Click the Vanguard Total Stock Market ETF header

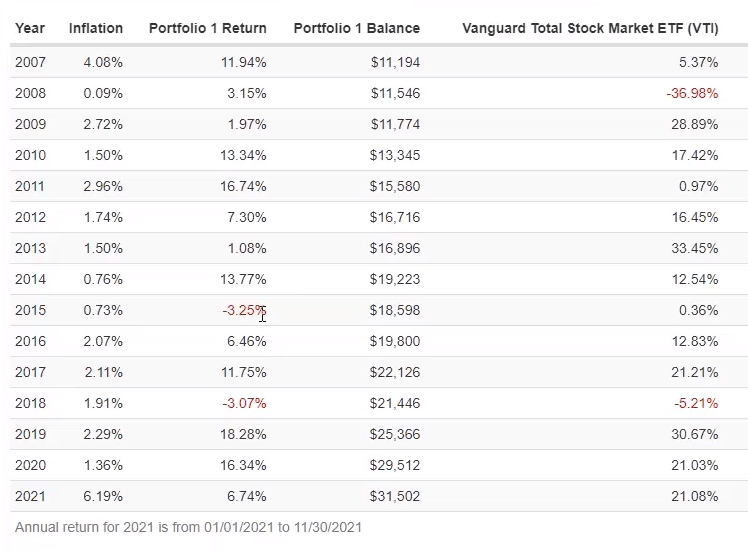click(590, 29)
